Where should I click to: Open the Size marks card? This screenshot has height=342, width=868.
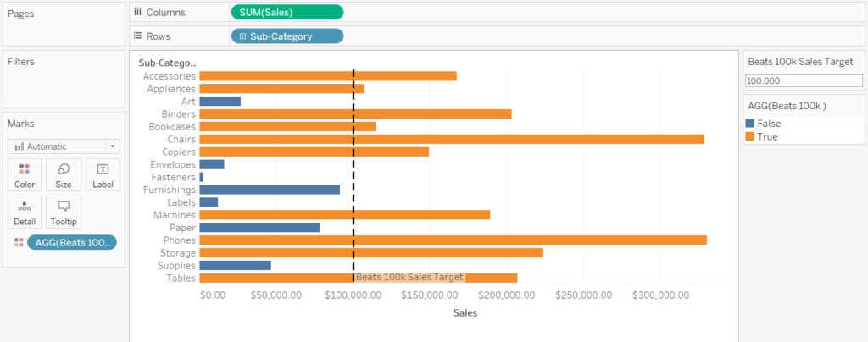pyautogui.click(x=64, y=174)
